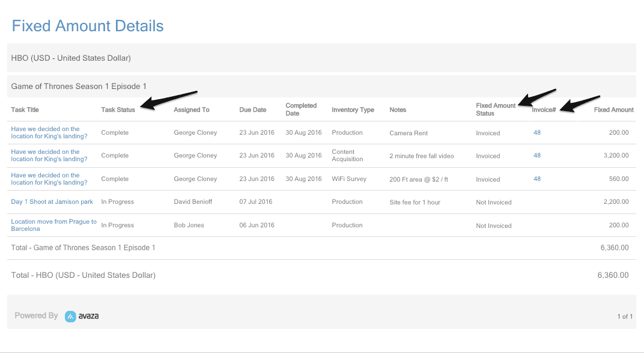This screenshot has height=353, width=644.
Task: Select the Inventory Type column header
Action: 353,110
